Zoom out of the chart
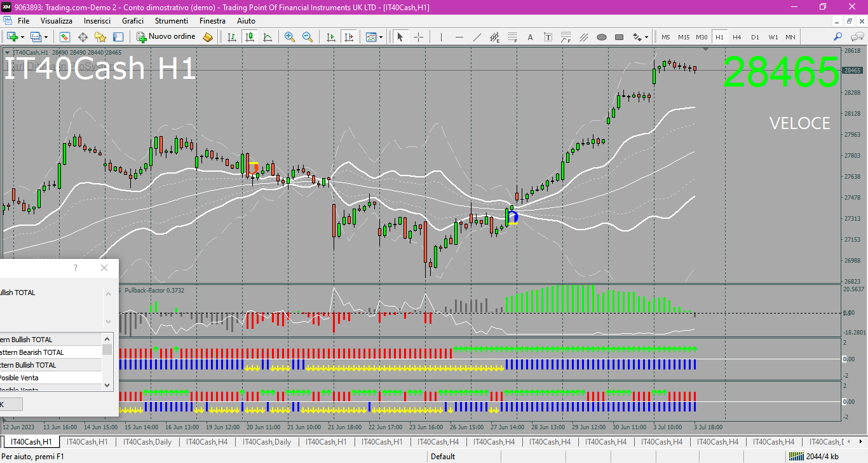Image resolution: width=868 pixels, height=463 pixels. [308, 37]
